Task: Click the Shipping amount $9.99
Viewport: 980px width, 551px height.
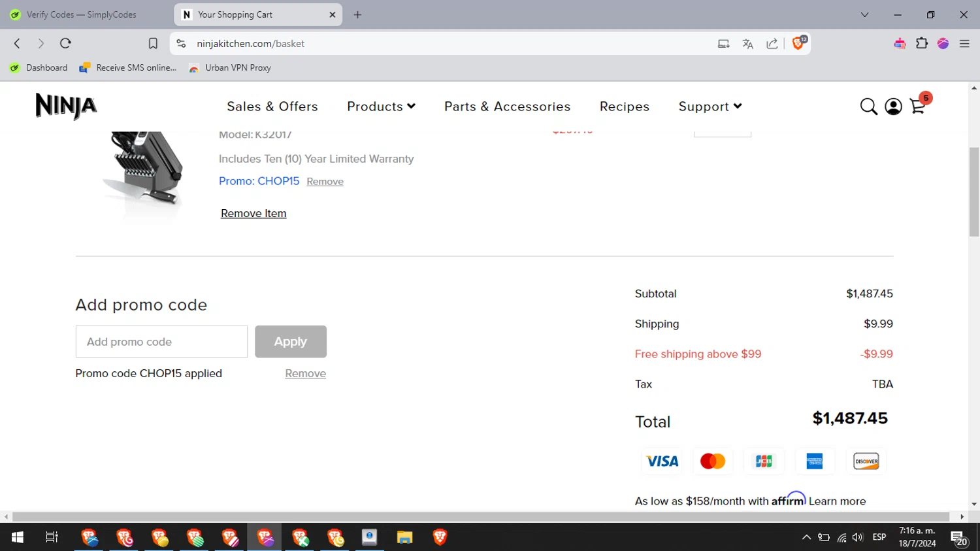Action: point(878,324)
